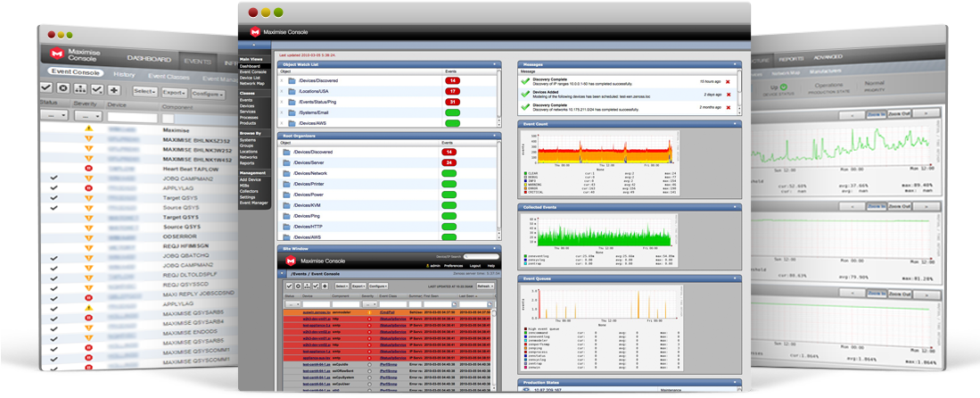This screenshot has width=980, height=398.
Task: Click the green events pill for /Systems/Email
Action: tap(452, 112)
